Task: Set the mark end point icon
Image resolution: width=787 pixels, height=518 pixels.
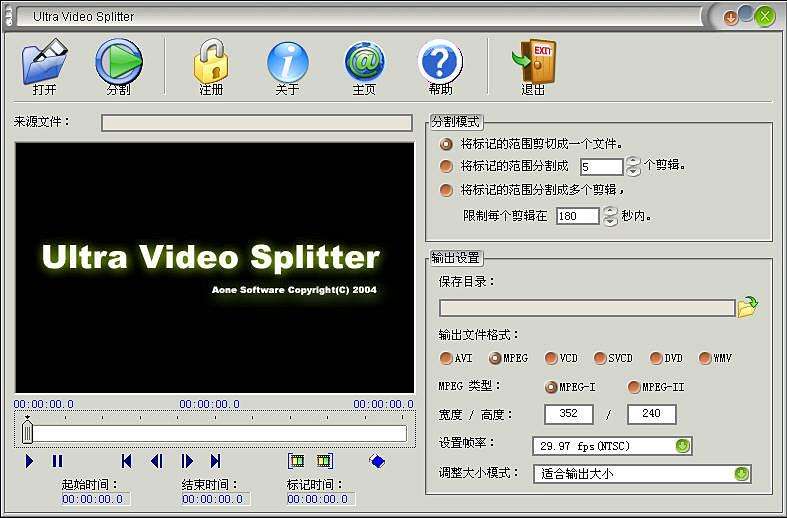Action: 325,460
